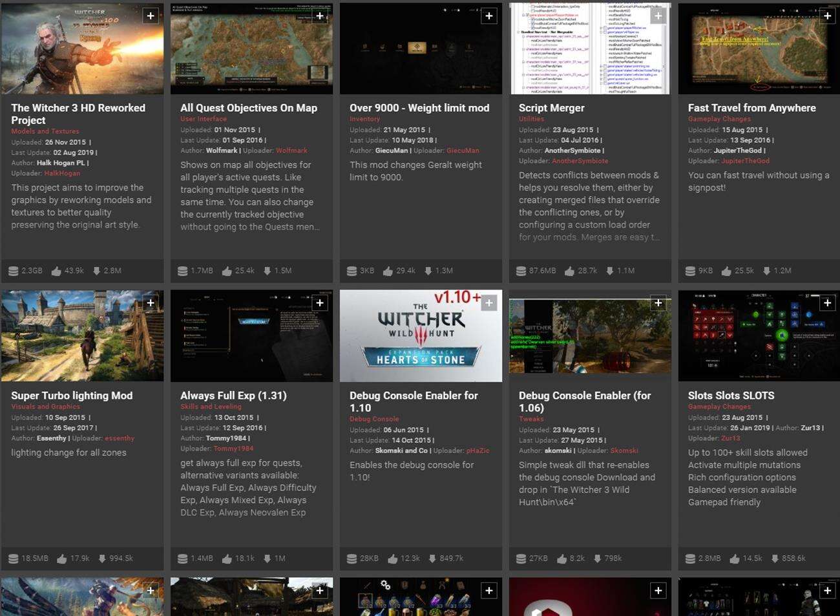
Task: Click plus icon on All Quest Objectives card
Action: pyautogui.click(x=320, y=16)
